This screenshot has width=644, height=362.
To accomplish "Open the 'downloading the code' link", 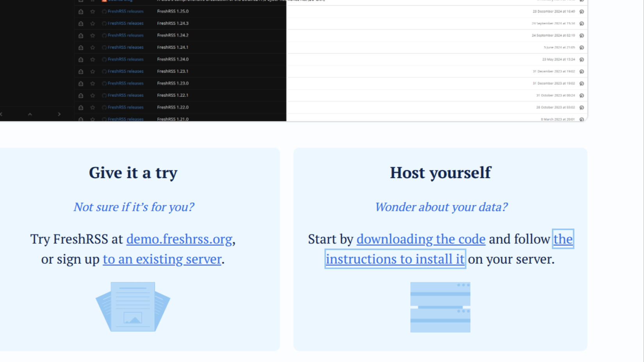I will pos(421,239).
